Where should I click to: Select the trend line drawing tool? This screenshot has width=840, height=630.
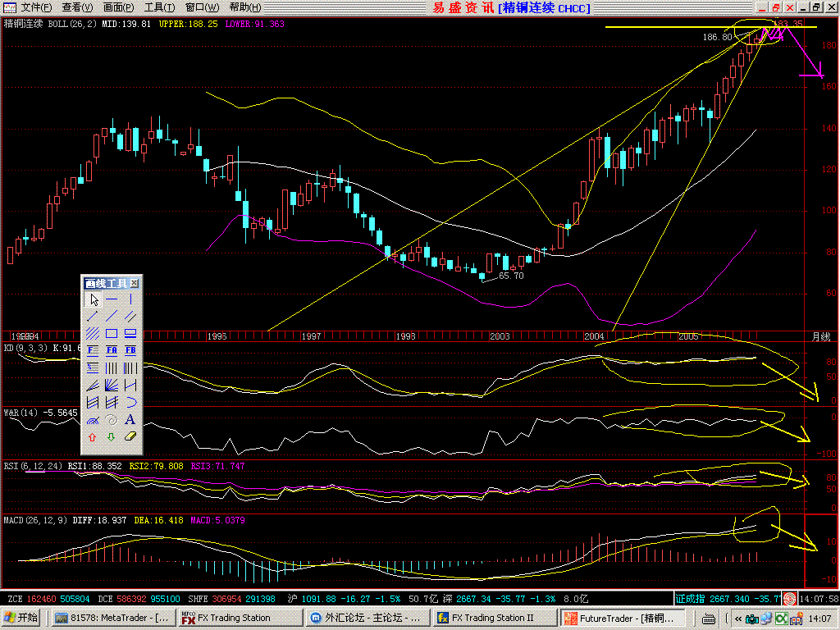[112, 316]
